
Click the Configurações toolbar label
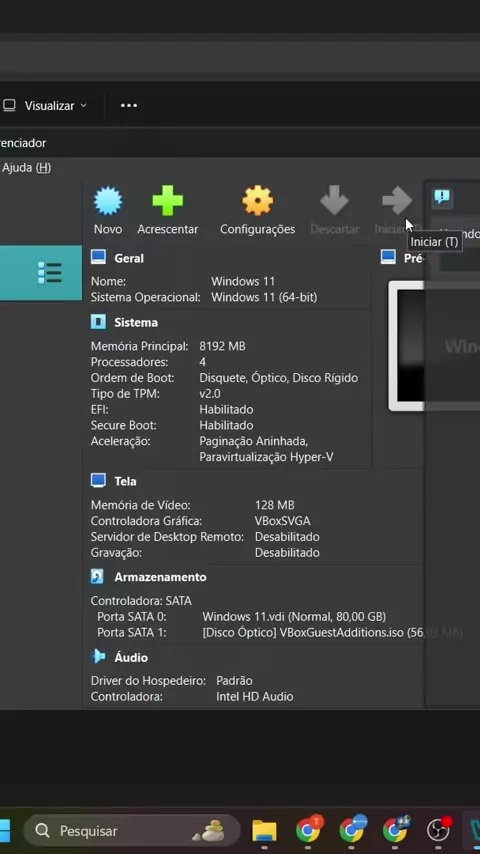(x=257, y=229)
